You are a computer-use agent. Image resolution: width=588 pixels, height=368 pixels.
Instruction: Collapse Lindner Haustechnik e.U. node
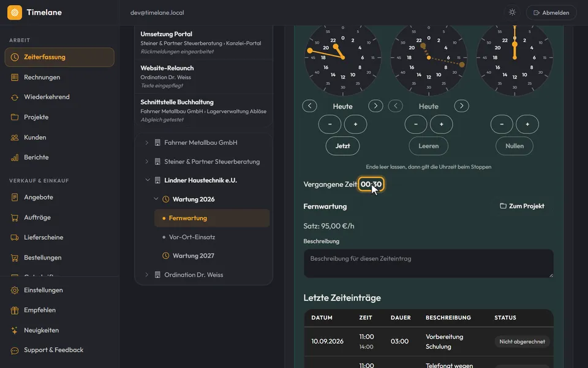point(148,180)
